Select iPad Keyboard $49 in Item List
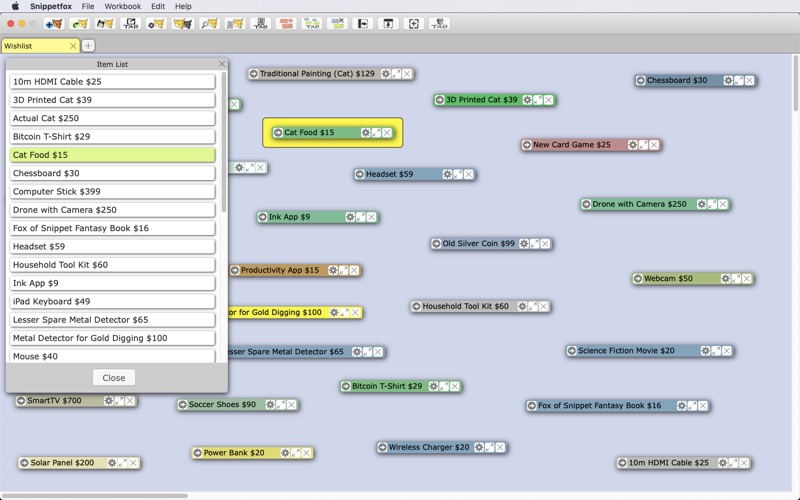800x500 pixels. coord(112,302)
